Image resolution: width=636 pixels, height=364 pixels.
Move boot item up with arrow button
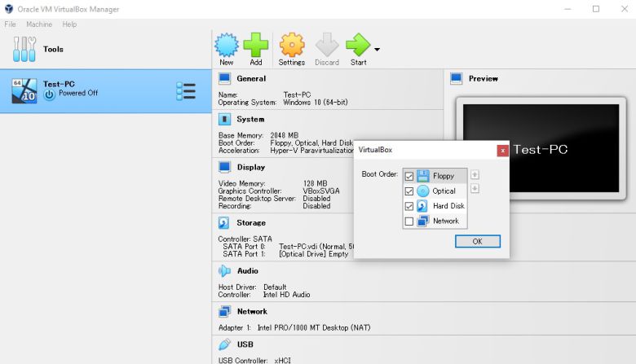[x=475, y=174]
